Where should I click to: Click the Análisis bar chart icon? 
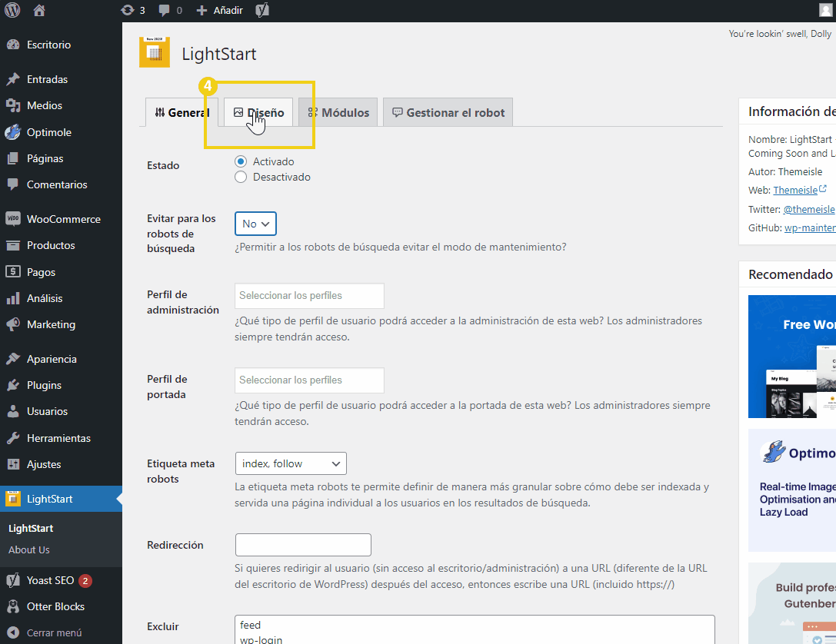[x=13, y=298]
